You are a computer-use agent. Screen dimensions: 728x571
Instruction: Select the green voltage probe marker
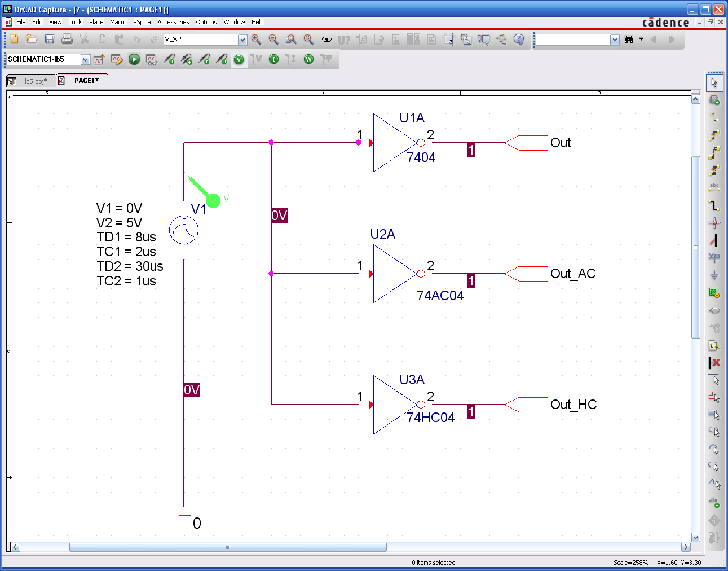pyautogui.click(x=204, y=192)
